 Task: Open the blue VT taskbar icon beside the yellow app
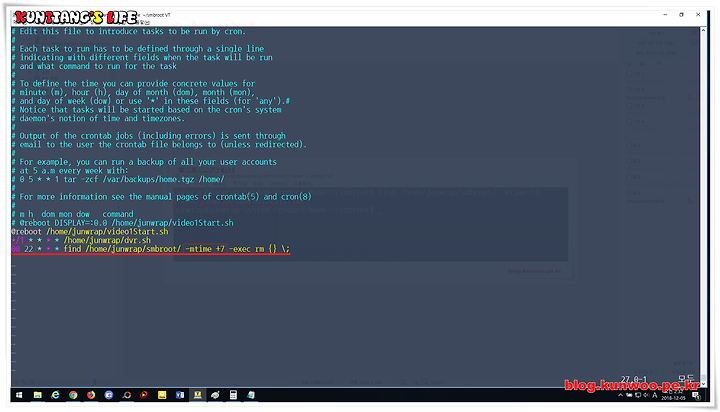[x=180, y=395]
